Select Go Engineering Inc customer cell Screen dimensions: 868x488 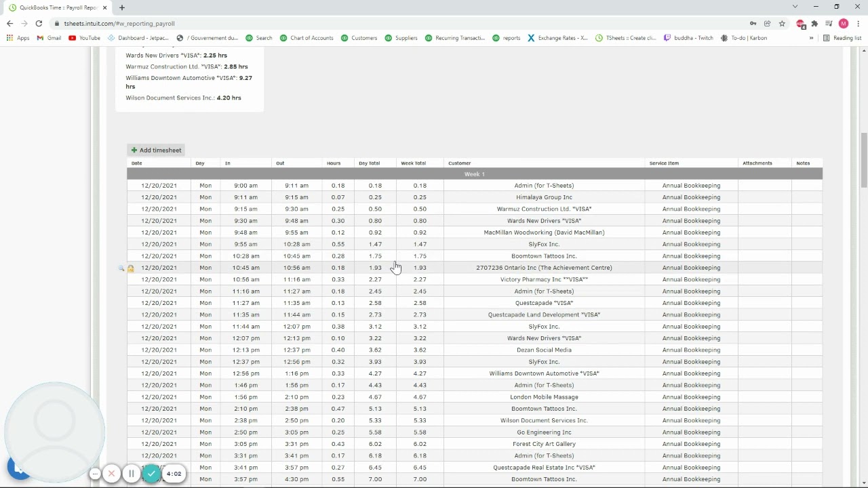pyautogui.click(x=544, y=432)
